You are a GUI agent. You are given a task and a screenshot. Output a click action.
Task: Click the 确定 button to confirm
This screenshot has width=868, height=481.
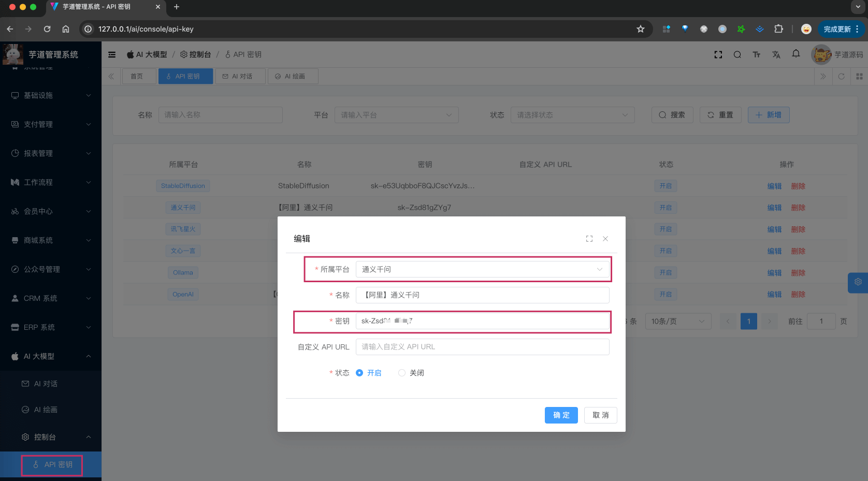click(561, 415)
